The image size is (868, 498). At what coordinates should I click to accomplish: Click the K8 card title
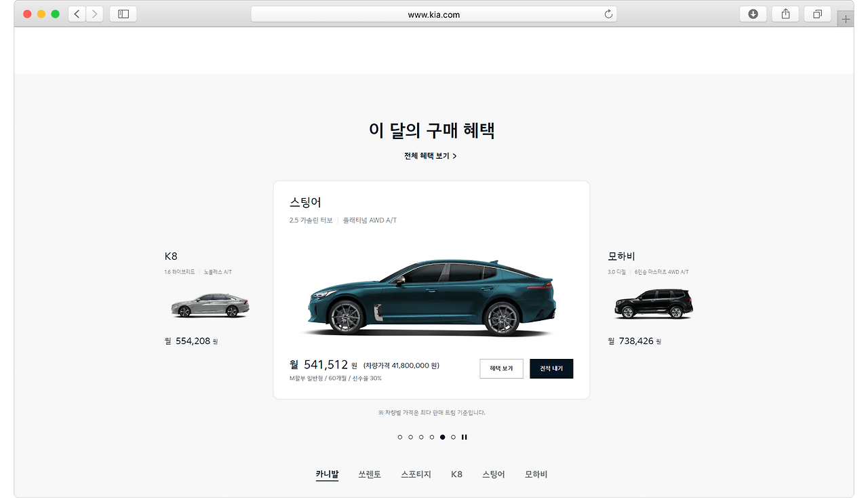coord(171,256)
